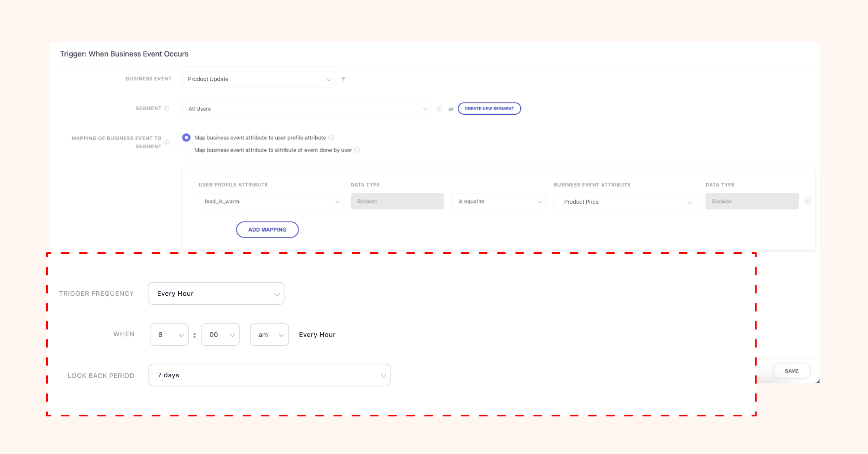The height and width of the screenshot is (454, 868).
Task: Collapse the Product Price attribute dropdown
Action: [x=625, y=202]
